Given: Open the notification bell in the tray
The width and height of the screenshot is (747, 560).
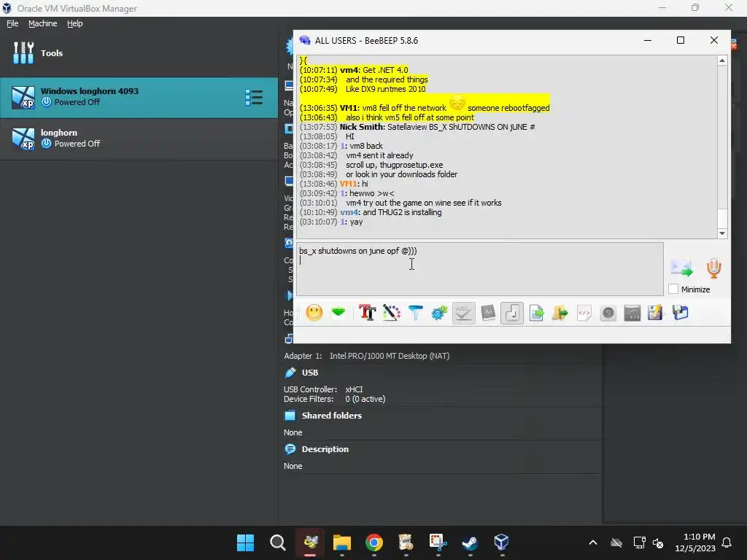Looking at the screenshot, I should 727,542.
